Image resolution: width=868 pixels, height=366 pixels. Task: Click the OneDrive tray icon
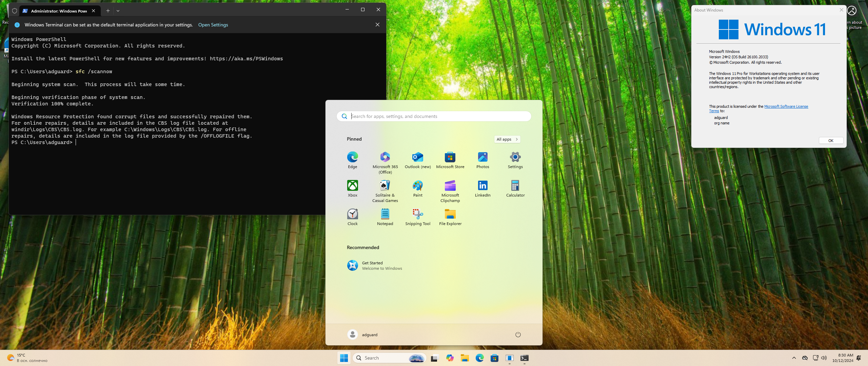[805, 358]
